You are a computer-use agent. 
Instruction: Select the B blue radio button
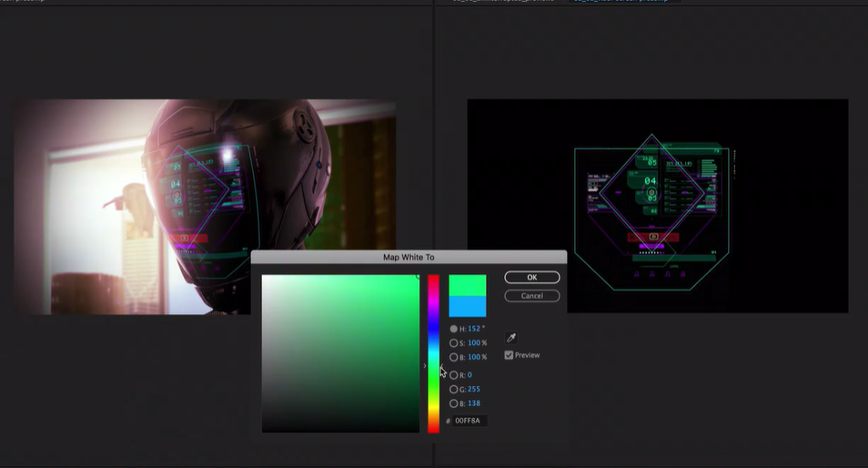(453, 403)
